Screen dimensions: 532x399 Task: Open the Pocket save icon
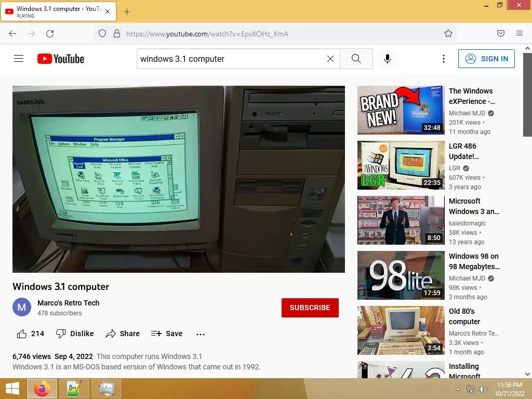(501, 33)
